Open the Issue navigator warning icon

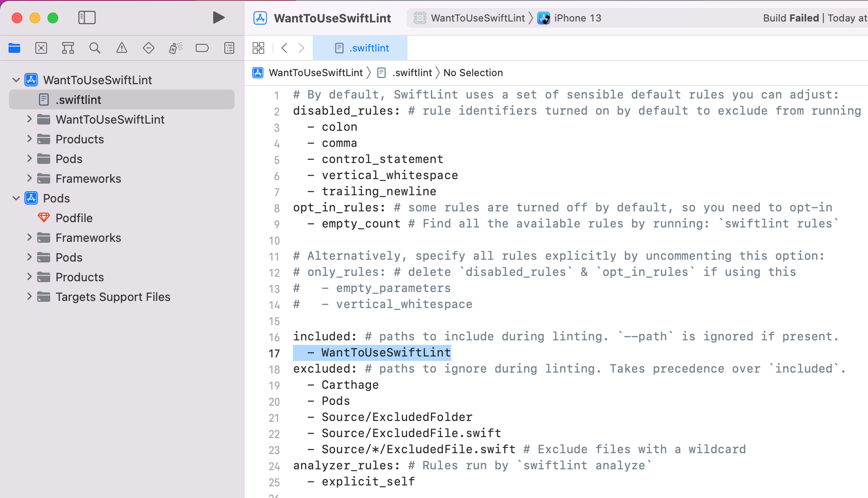point(122,48)
